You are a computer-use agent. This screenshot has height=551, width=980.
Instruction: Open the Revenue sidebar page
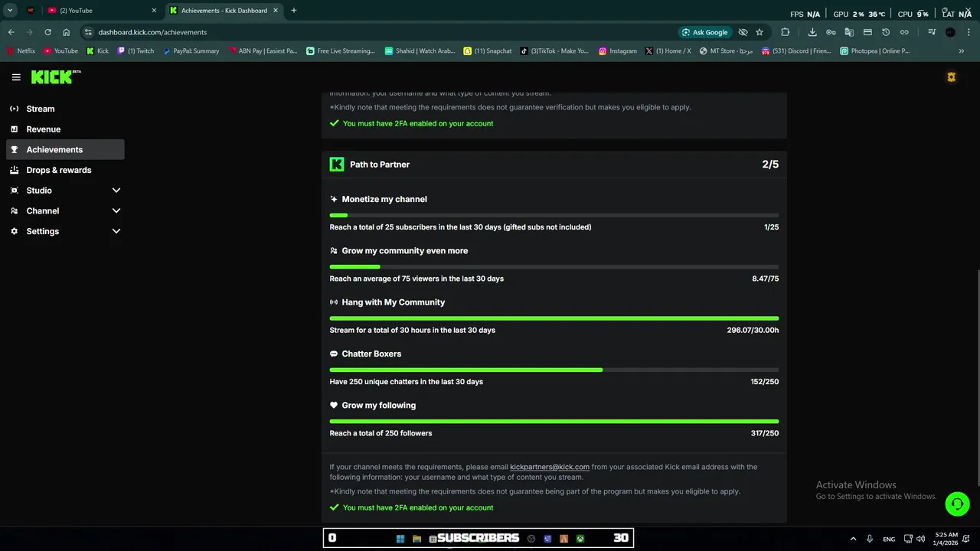[65, 129]
